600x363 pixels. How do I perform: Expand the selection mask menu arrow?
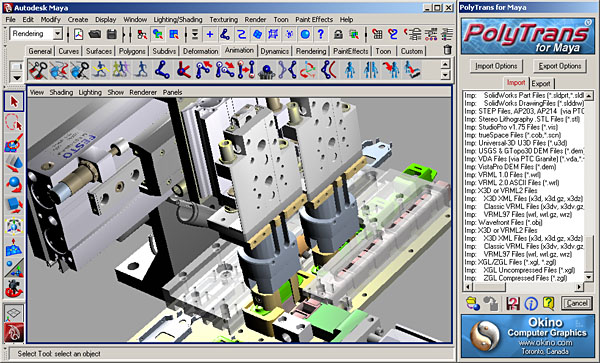(195, 34)
